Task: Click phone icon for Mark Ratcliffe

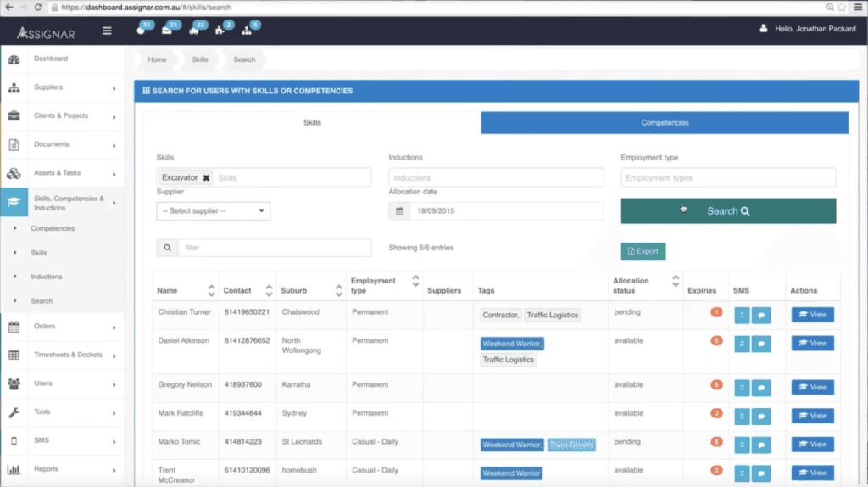Action: pyautogui.click(x=742, y=416)
